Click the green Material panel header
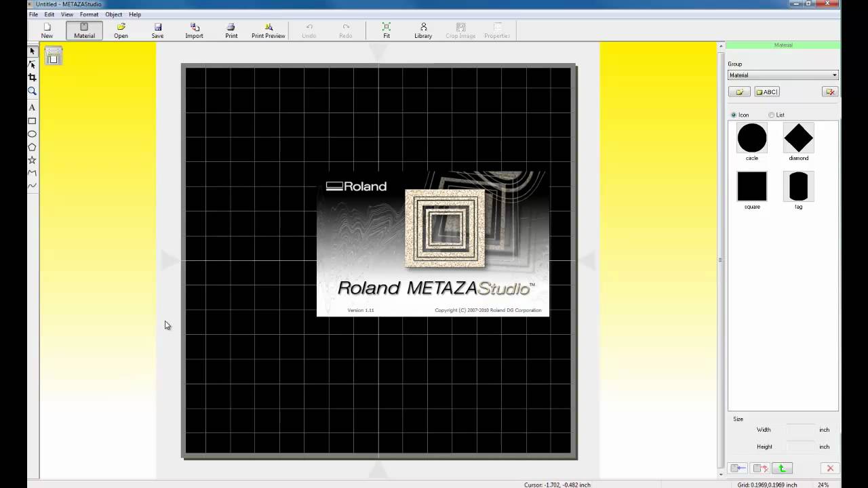Screen dimensions: 868x488 pos(783,45)
